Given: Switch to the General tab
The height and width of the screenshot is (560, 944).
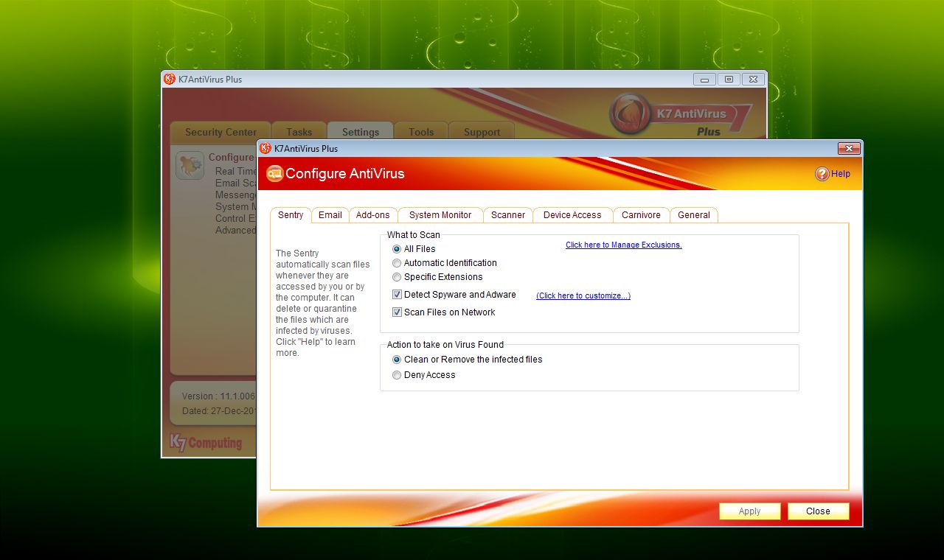Looking at the screenshot, I should 694,215.
